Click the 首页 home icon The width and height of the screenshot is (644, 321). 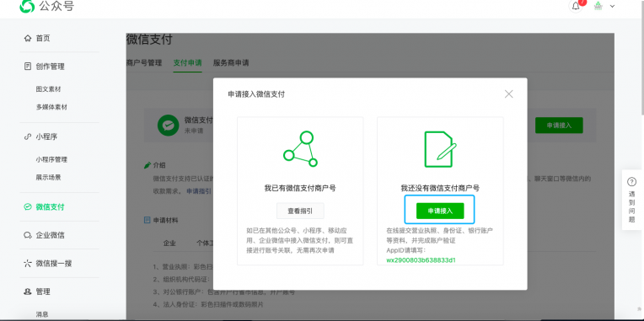[x=28, y=38]
